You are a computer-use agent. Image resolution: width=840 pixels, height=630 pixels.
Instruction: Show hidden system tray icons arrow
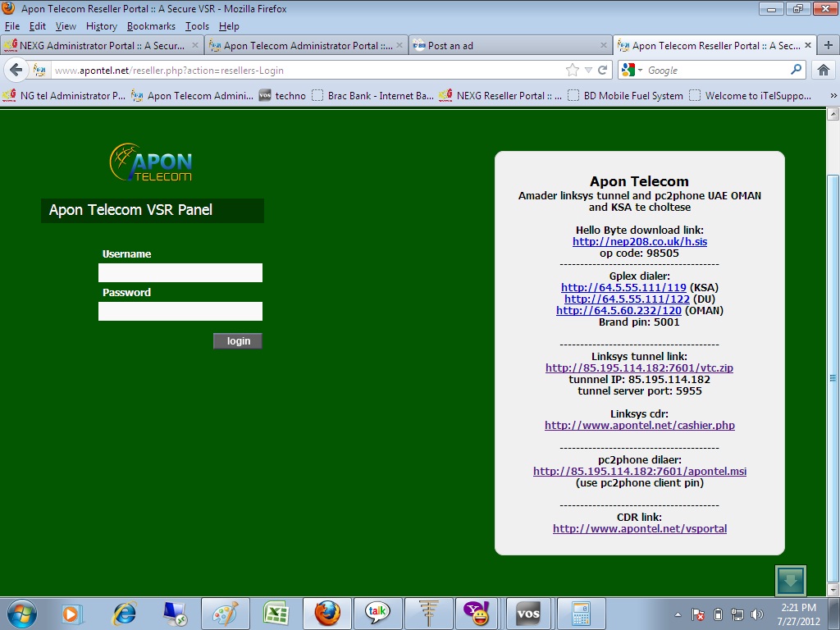[x=677, y=614]
